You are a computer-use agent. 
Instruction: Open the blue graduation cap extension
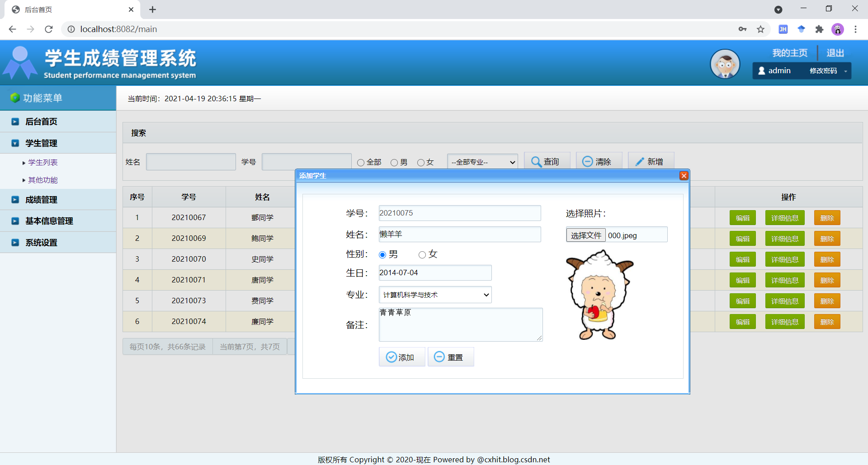pos(801,29)
